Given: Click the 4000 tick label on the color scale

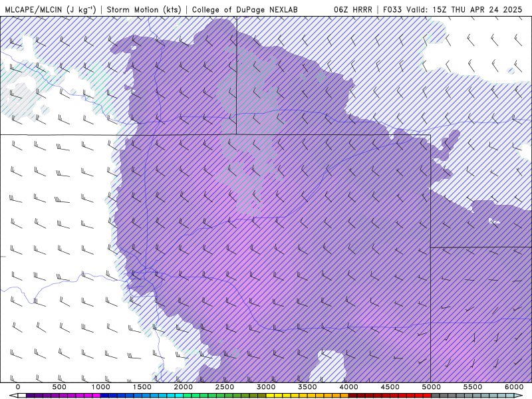Looking at the screenshot, I should (348, 387).
